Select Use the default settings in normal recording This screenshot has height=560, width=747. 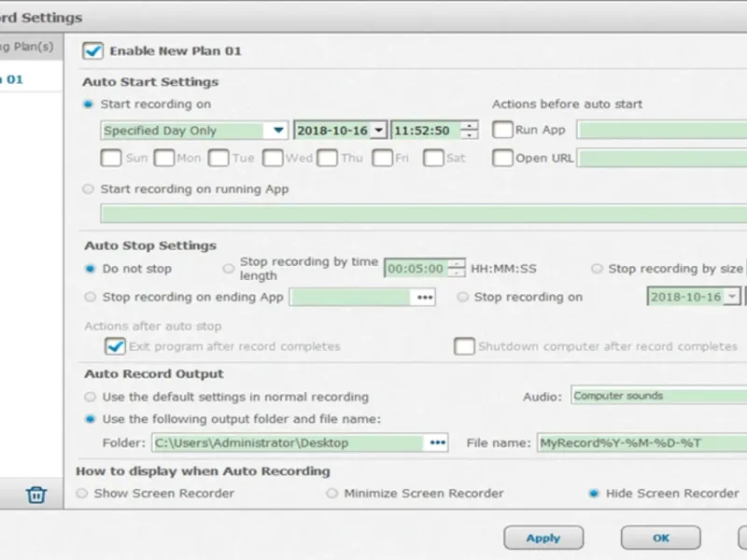click(x=89, y=397)
